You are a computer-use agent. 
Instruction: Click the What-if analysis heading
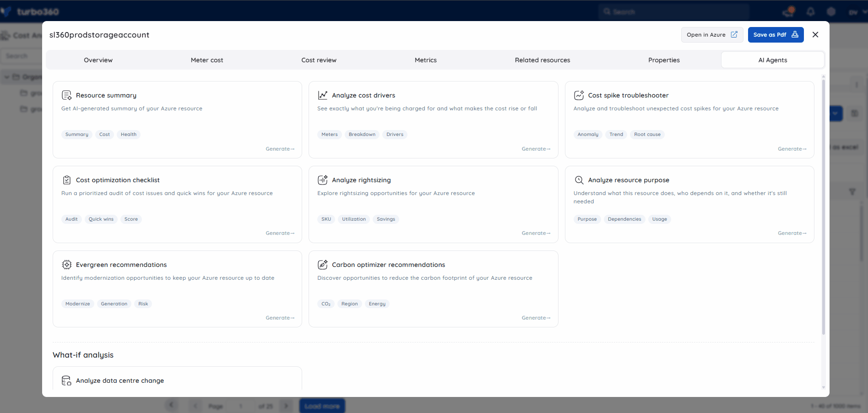[x=83, y=355]
